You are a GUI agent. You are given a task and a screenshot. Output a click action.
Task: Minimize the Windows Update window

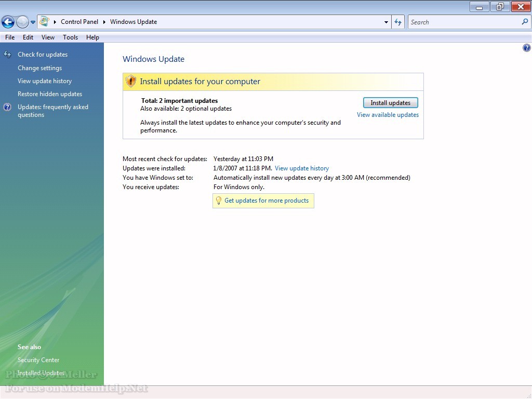(x=479, y=6)
